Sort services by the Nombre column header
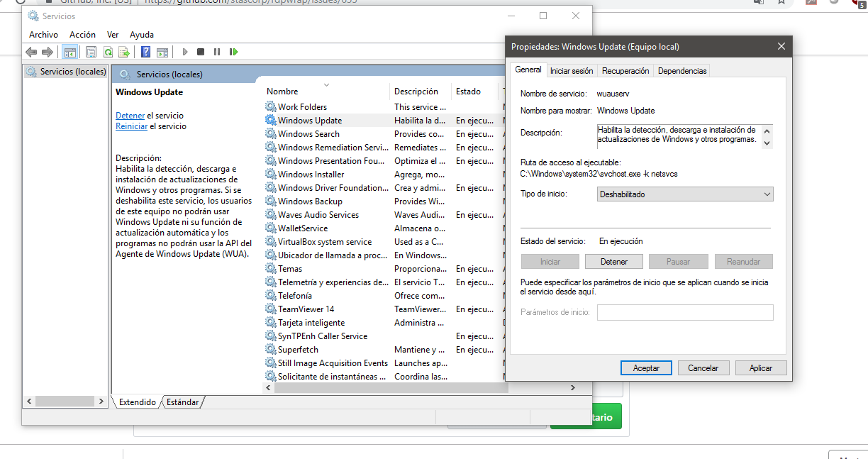 coord(326,91)
